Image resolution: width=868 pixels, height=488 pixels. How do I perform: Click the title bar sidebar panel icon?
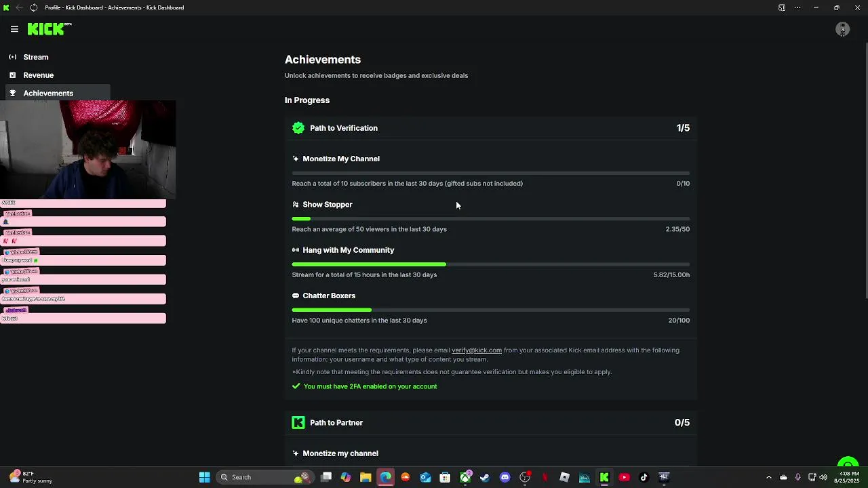click(782, 7)
